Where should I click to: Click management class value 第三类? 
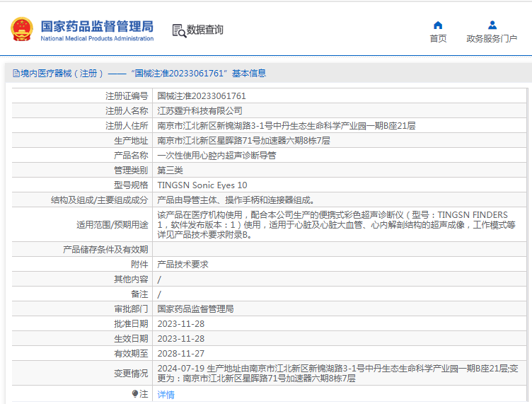[x=170, y=171]
